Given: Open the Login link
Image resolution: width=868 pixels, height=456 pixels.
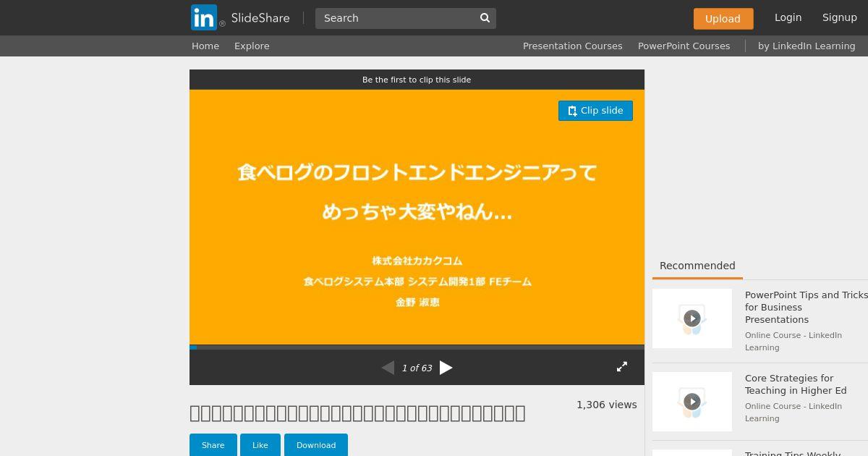Looking at the screenshot, I should pos(788,17).
